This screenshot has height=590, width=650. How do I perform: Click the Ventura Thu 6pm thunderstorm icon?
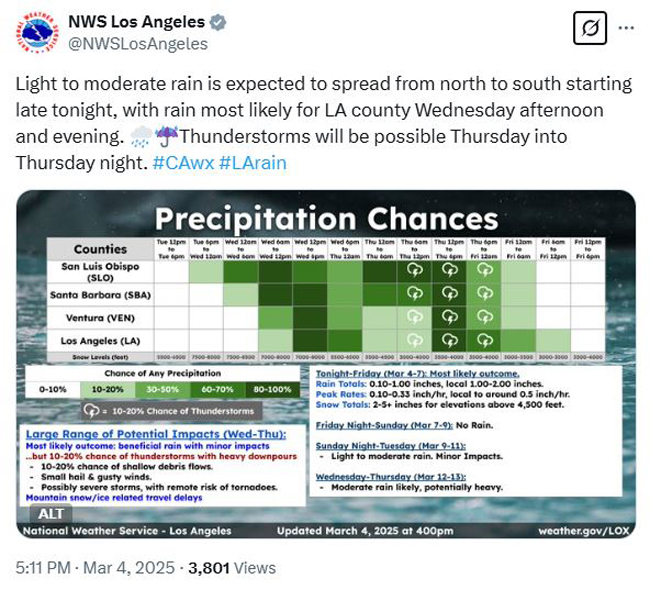point(484,317)
